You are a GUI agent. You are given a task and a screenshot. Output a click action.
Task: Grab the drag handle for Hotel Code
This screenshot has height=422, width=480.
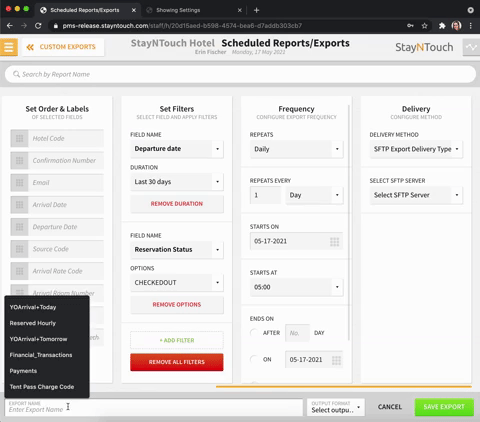click(19, 138)
